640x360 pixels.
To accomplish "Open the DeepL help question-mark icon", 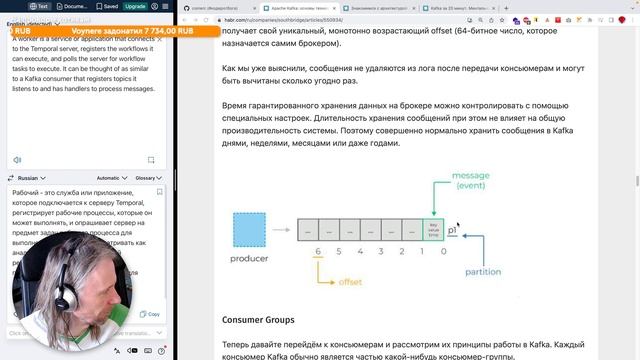I will pos(162,351).
